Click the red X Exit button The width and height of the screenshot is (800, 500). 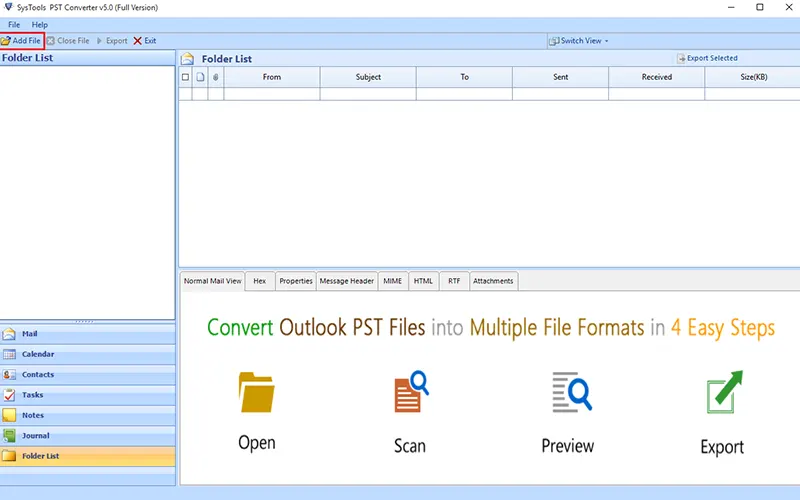click(x=145, y=41)
